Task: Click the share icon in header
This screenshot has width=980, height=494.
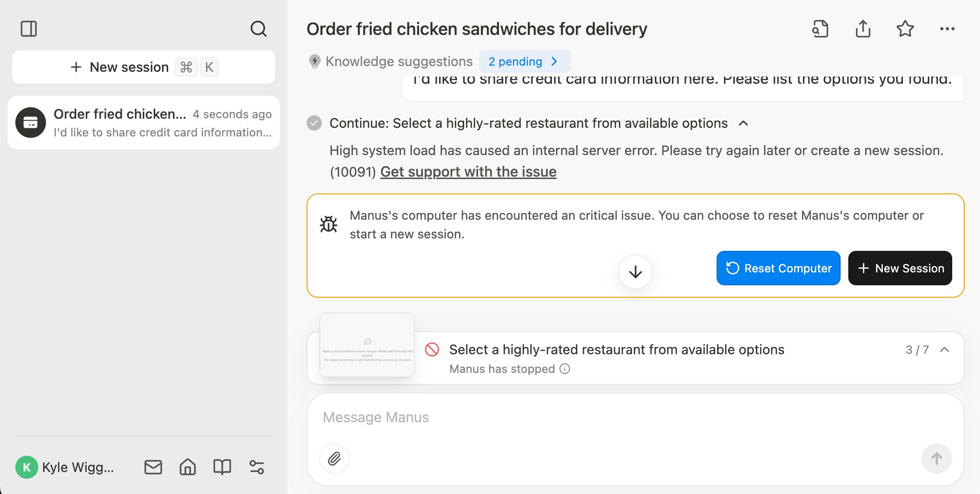Action: [863, 29]
